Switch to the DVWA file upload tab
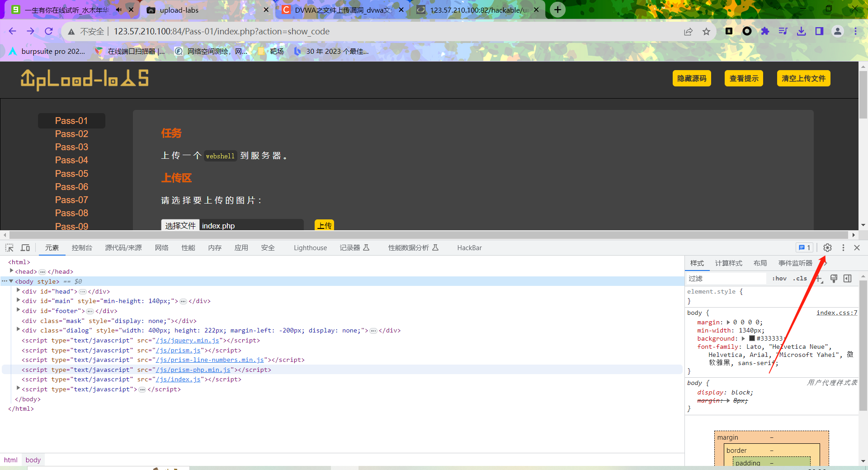 click(343, 9)
